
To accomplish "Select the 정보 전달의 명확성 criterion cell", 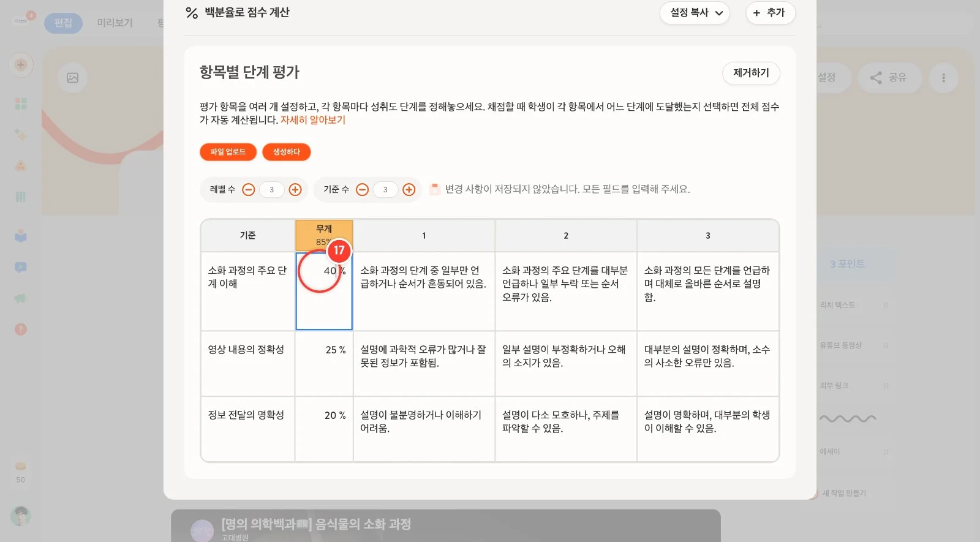I will pyautogui.click(x=248, y=429).
